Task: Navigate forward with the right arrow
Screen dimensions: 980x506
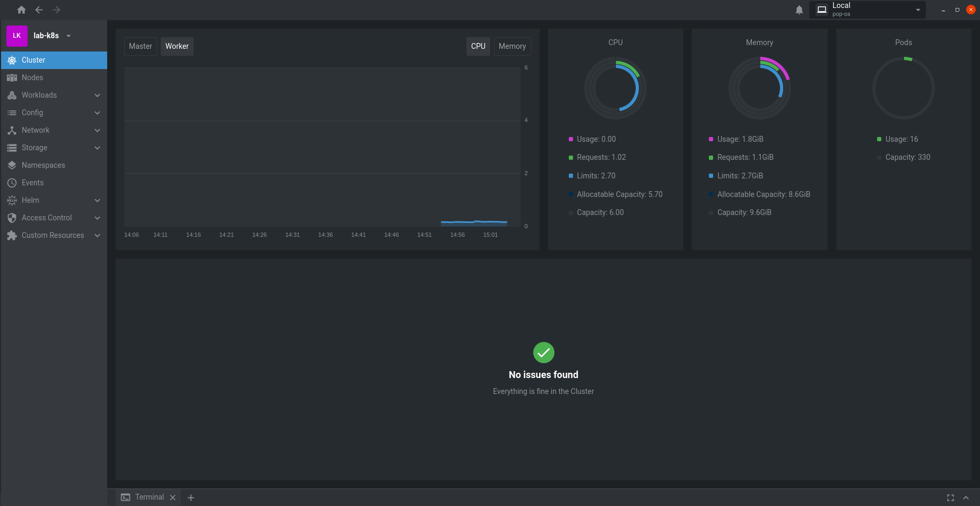Action: (56, 10)
